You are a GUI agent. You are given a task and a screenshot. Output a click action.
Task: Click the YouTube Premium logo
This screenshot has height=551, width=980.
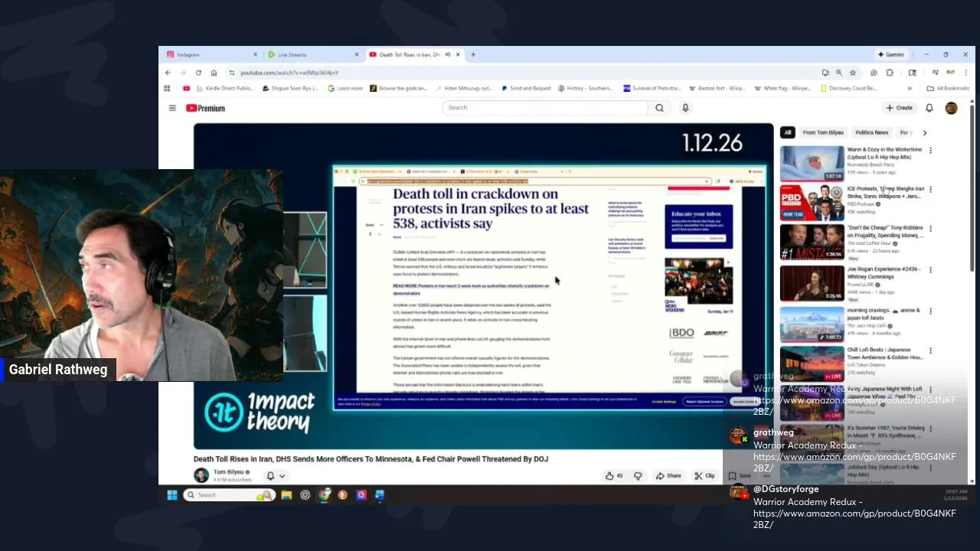pos(205,108)
